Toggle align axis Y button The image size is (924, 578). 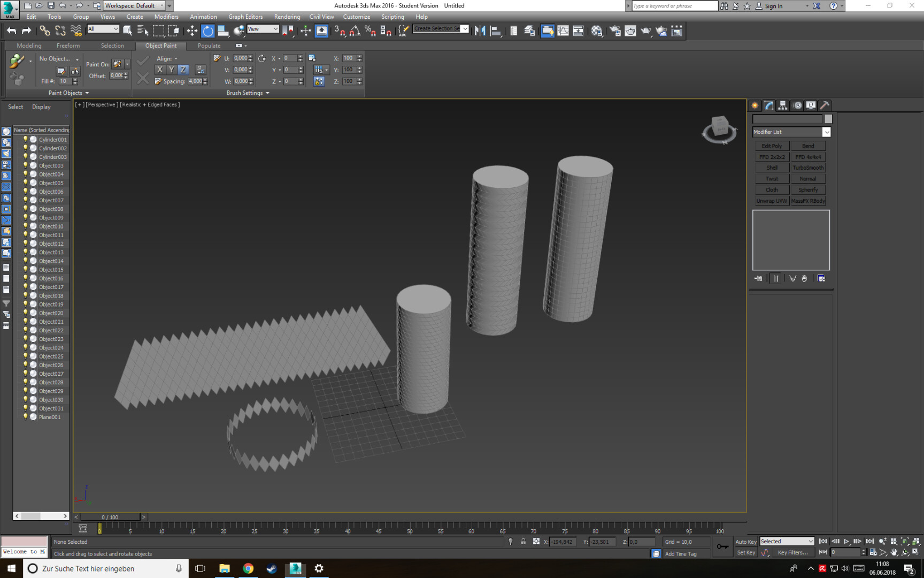coord(171,70)
